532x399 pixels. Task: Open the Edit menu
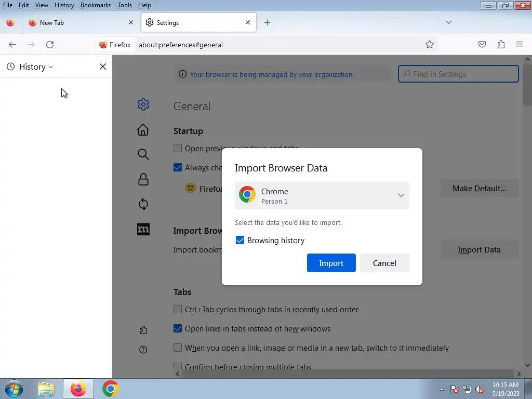[24, 5]
